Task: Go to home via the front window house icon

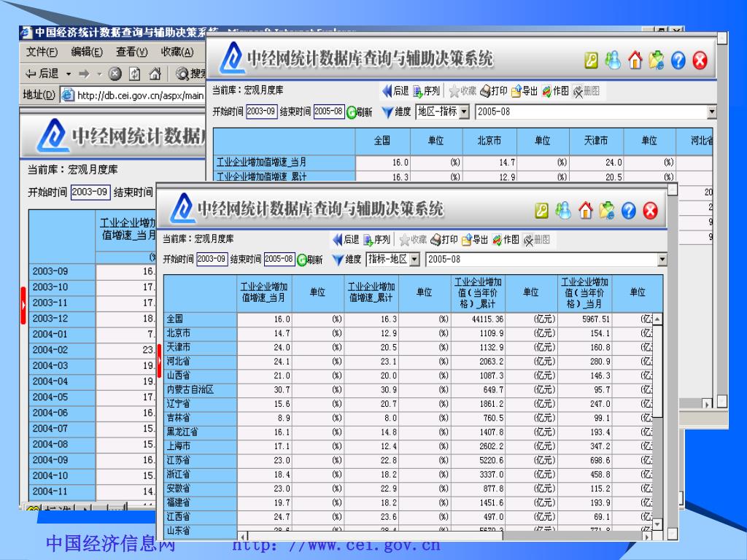Action: tap(586, 211)
